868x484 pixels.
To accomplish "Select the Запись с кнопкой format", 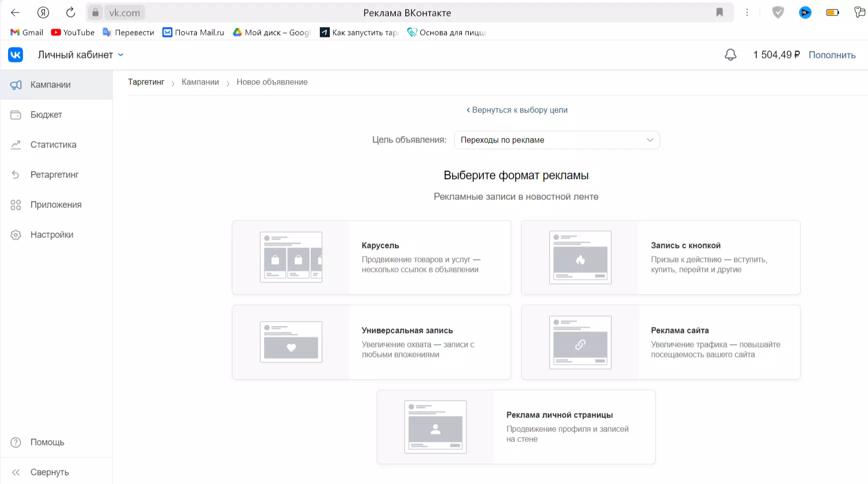I will click(660, 257).
